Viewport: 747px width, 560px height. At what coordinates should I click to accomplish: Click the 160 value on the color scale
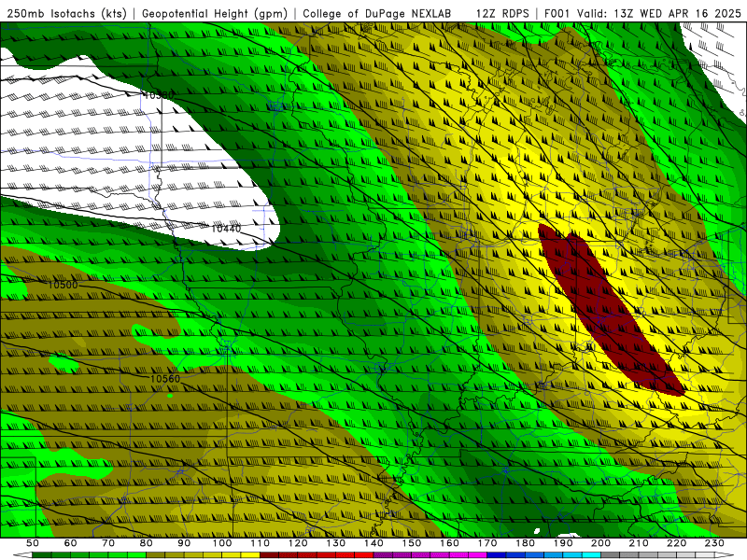point(449,543)
